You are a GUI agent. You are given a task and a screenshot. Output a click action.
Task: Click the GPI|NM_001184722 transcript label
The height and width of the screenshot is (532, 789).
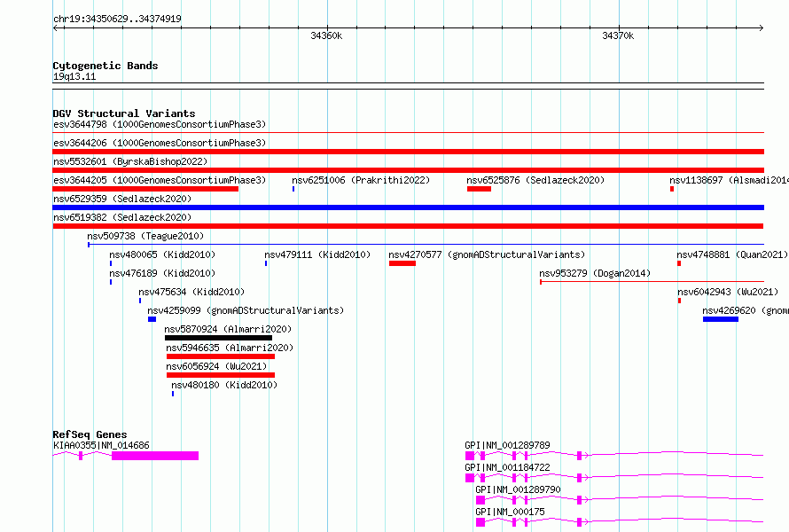tap(507, 467)
